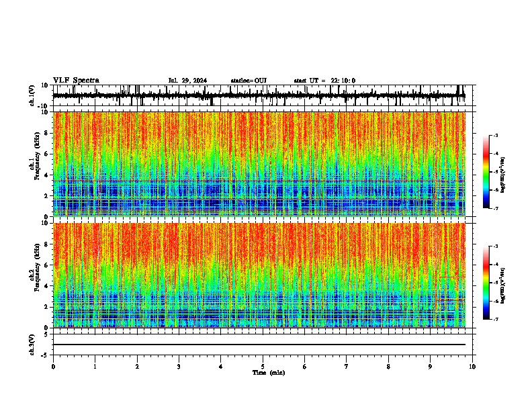Click time axis tick label '9'
The image size is (532, 411).
(x=430, y=367)
